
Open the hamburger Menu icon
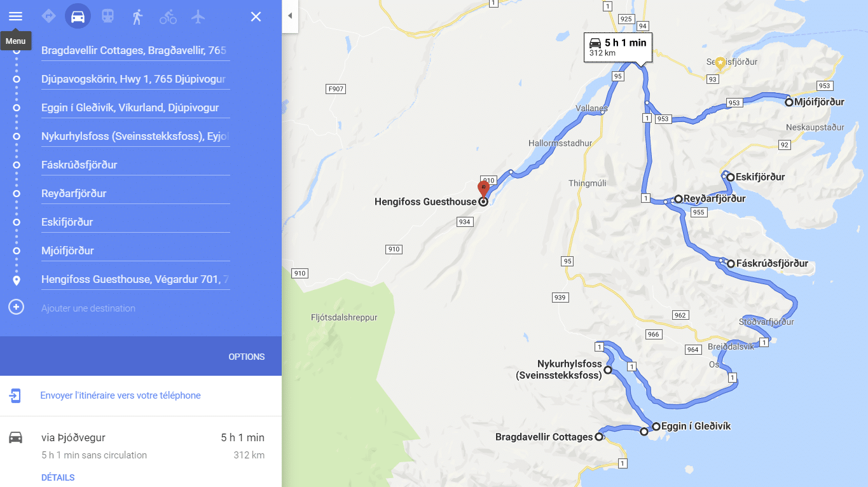pos(15,17)
